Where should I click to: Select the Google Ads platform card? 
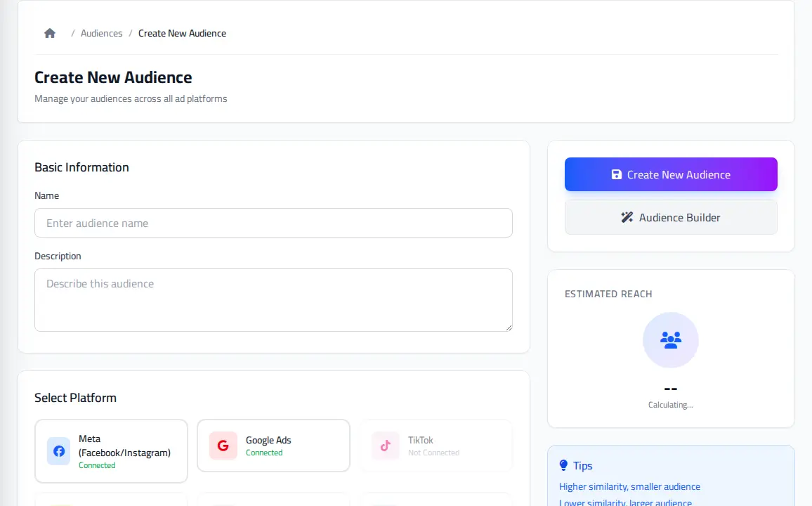point(273,446)
